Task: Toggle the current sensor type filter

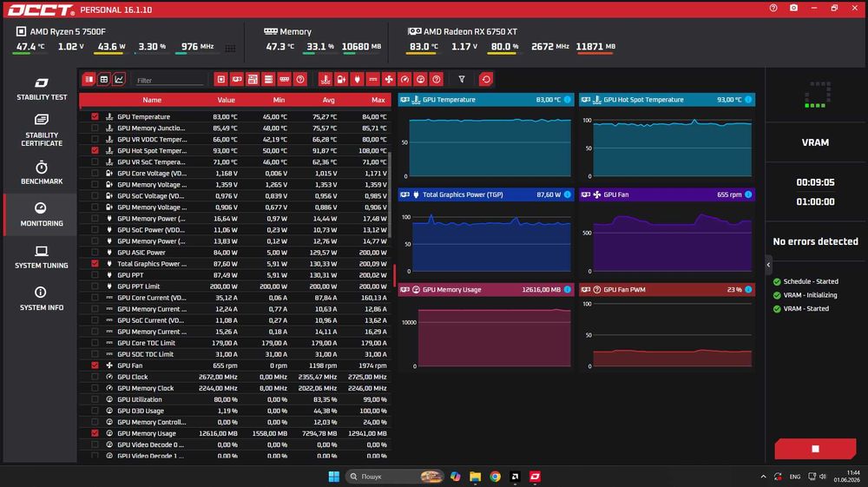Action: (x=373, y=80)
